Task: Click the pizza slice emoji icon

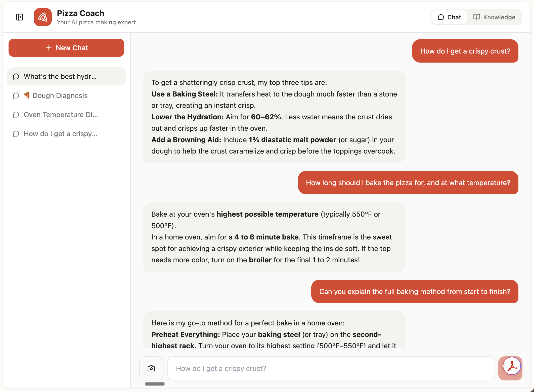Action: click(27, 95)
